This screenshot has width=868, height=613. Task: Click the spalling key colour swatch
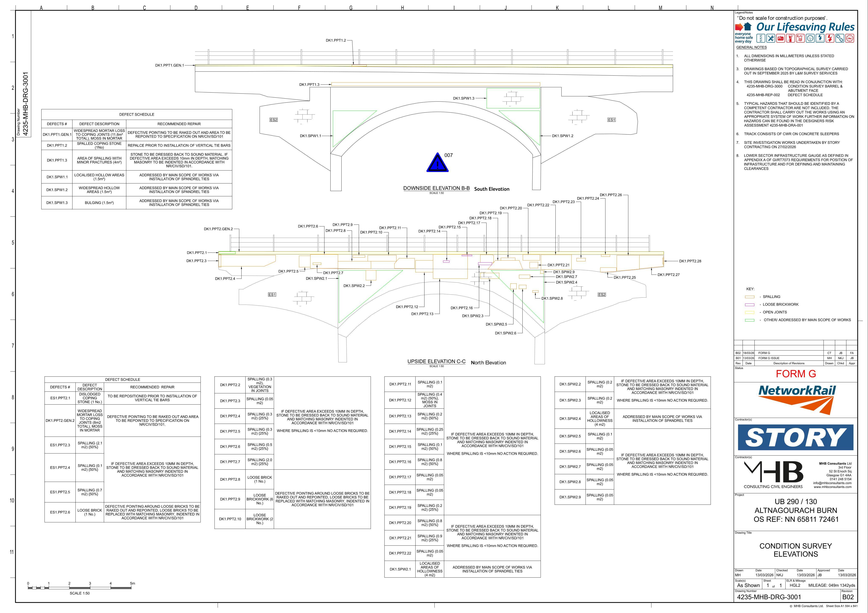pos(749,297)
